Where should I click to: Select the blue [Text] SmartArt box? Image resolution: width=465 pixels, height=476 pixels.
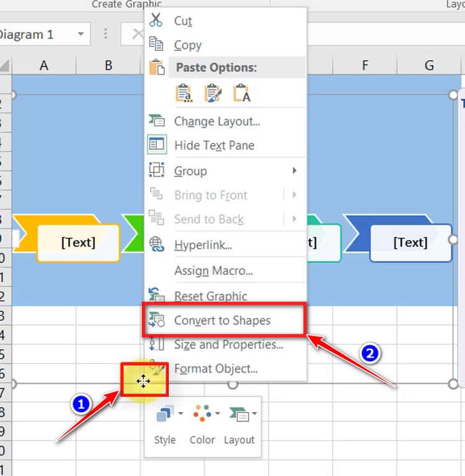(410, 243)
